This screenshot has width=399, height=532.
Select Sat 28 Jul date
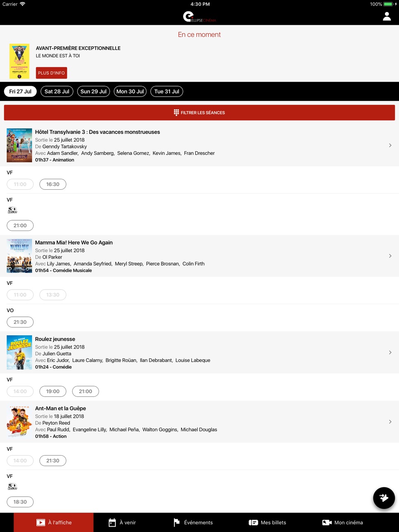[x=57, y=92]
